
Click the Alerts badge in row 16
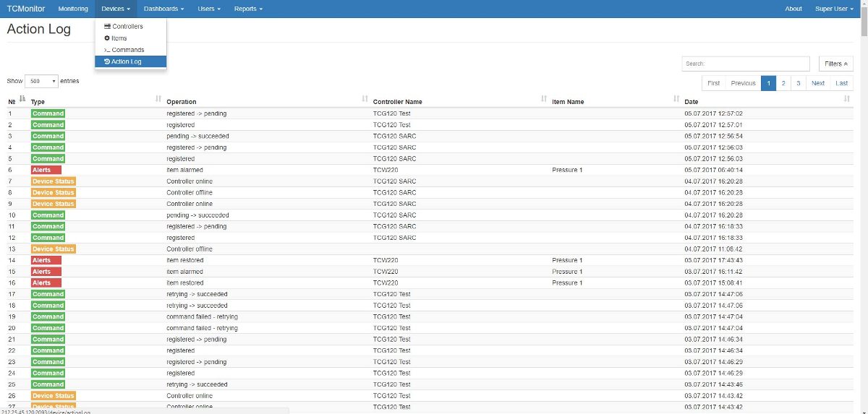pyautogui.click(x=46, y=283)
